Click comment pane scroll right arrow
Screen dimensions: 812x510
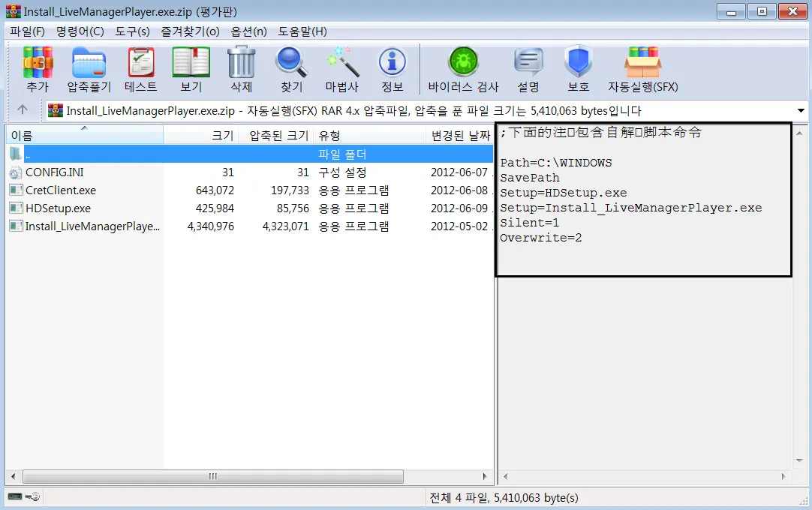point(783,476)
